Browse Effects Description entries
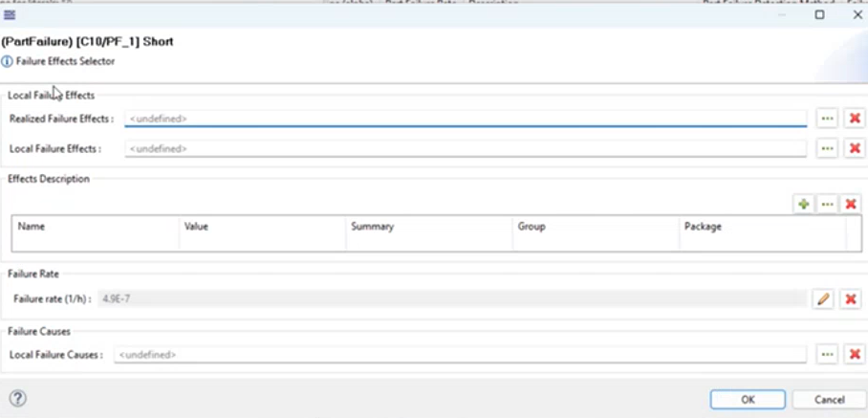 coord(828,205)
